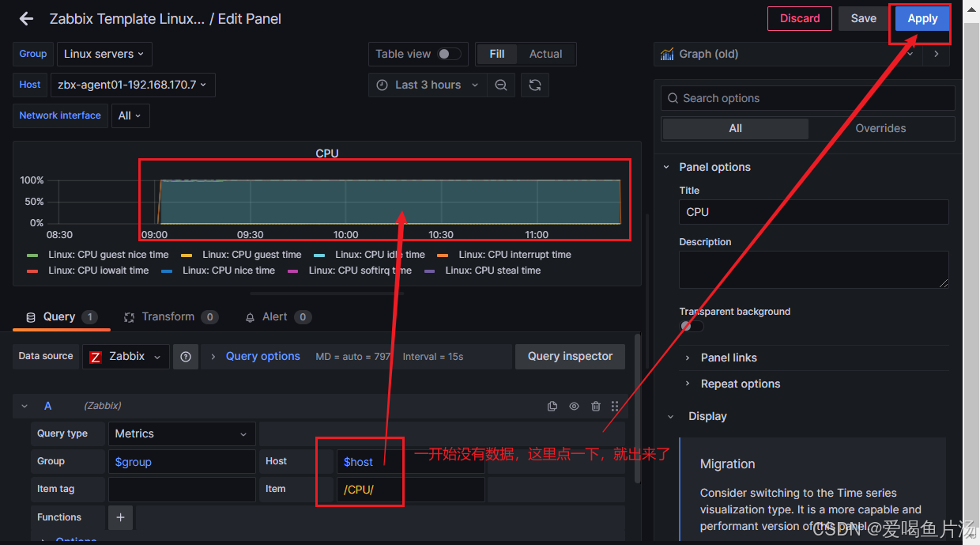Image resolution: width=980 pixels, height=545 pixels.
Task: Open the Last 3 hours time picker
Action: click(x=428, y=85)
